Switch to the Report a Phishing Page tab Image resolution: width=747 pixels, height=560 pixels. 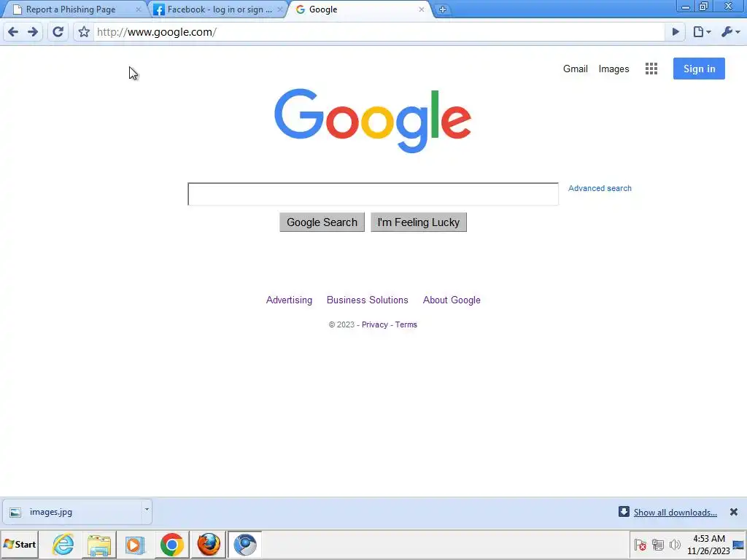[71, 9]
